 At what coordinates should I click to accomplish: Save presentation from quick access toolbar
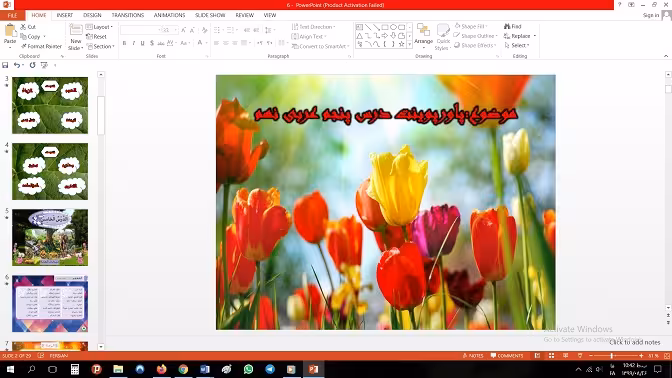click(x=5, y=65)
